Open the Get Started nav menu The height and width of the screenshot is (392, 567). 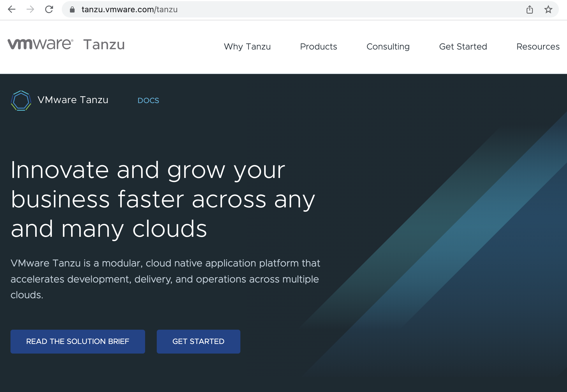463,47
